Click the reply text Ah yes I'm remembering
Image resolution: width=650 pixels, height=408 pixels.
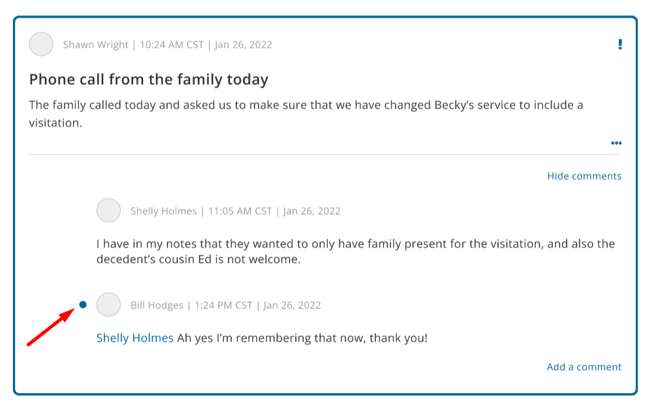point(302,338)
